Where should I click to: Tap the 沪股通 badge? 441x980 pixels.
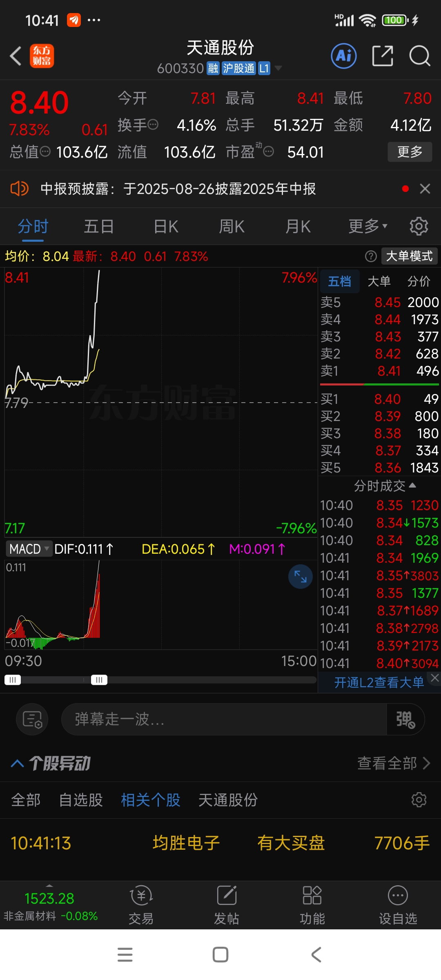click(x=239, y=68)
